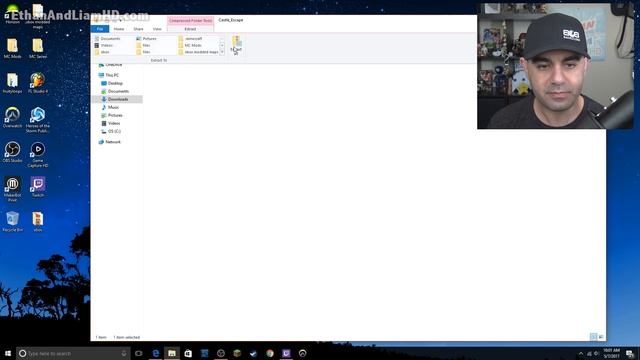Open the Windows Start menu

tap(8, 353)
